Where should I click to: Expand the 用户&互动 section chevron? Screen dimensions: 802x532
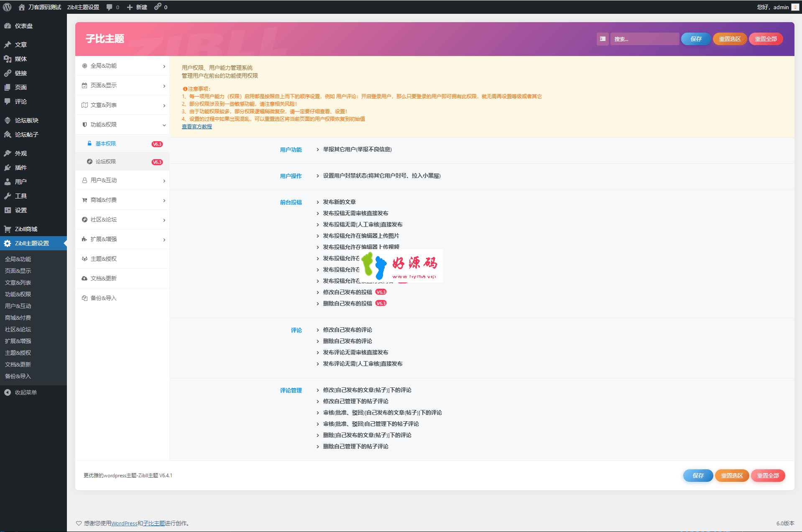point(164,181)
